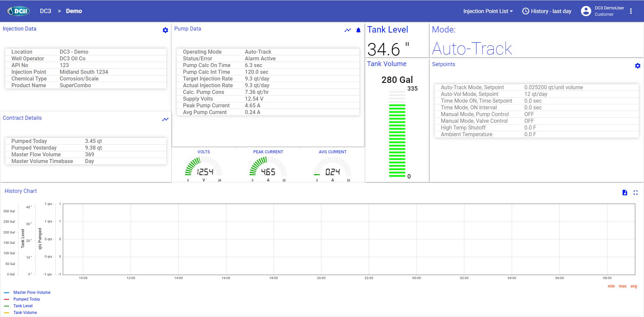Go to DC3 breadcrumb
This screenshot has height=317, width=644.
click(x=45, y=11)
